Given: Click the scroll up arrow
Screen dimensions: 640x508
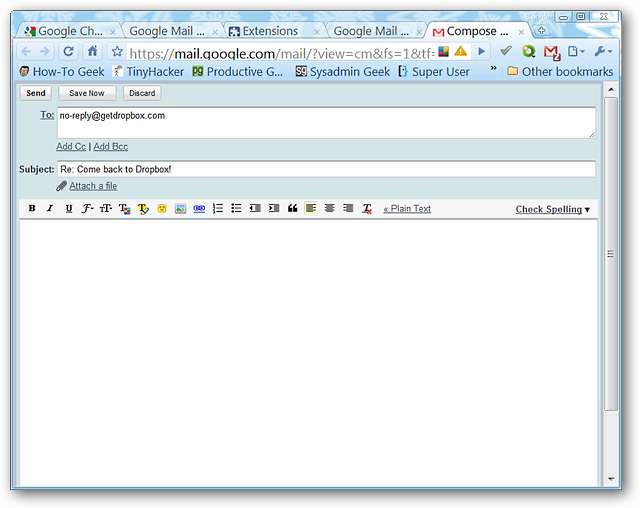Looking at the screenshot, I should click(611, 90).
